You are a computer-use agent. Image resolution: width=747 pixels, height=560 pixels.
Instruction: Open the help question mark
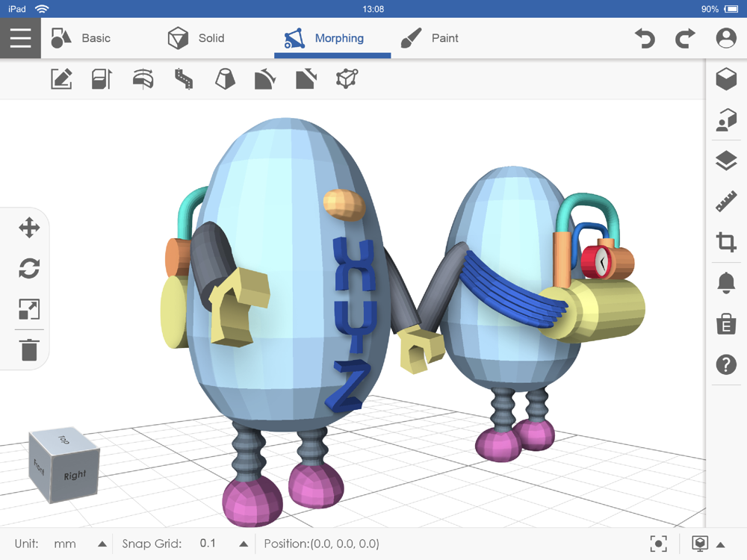(726, 365)
